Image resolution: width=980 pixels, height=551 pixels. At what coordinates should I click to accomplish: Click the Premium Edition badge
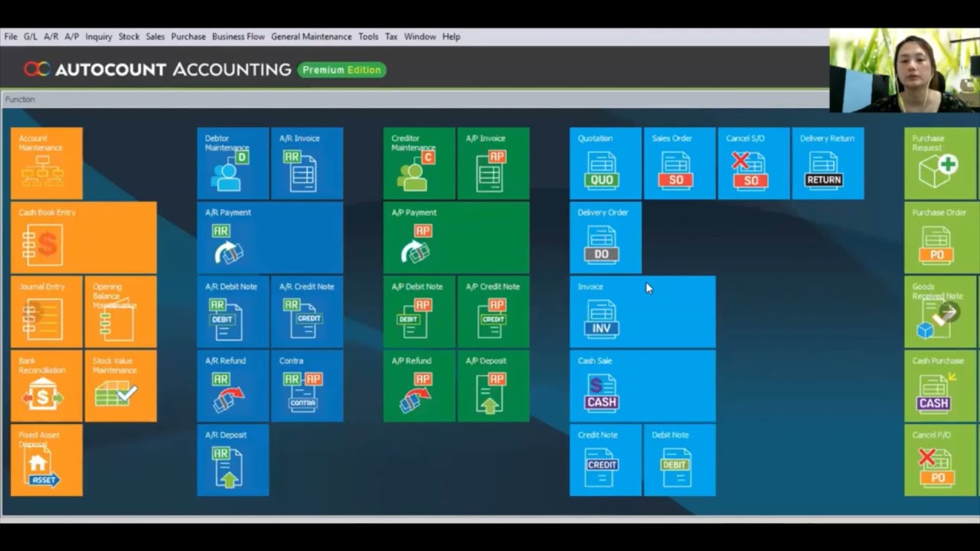(x=341, y=70)
